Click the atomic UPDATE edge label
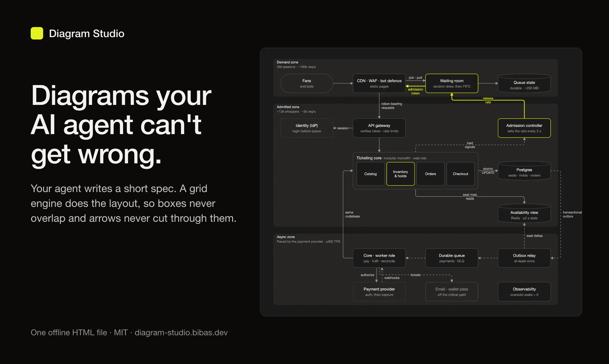Image resolution: width=609 pixels, height=364 pixels. point(488,171)
